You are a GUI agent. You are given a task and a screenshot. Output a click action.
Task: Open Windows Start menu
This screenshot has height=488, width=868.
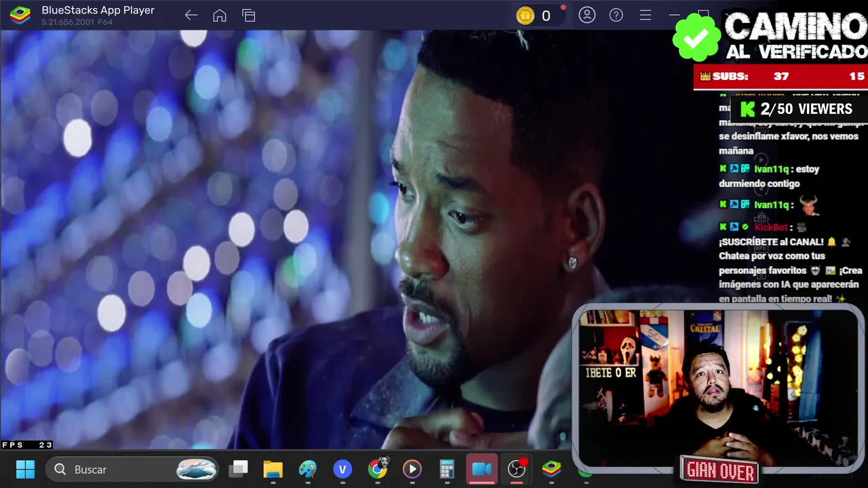[25, 469]
